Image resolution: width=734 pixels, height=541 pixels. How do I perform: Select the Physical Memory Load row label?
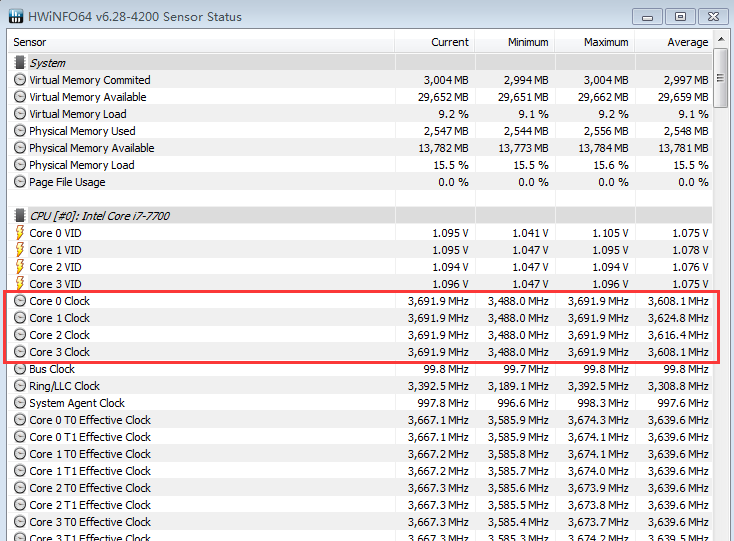click(x=81, y=165)
